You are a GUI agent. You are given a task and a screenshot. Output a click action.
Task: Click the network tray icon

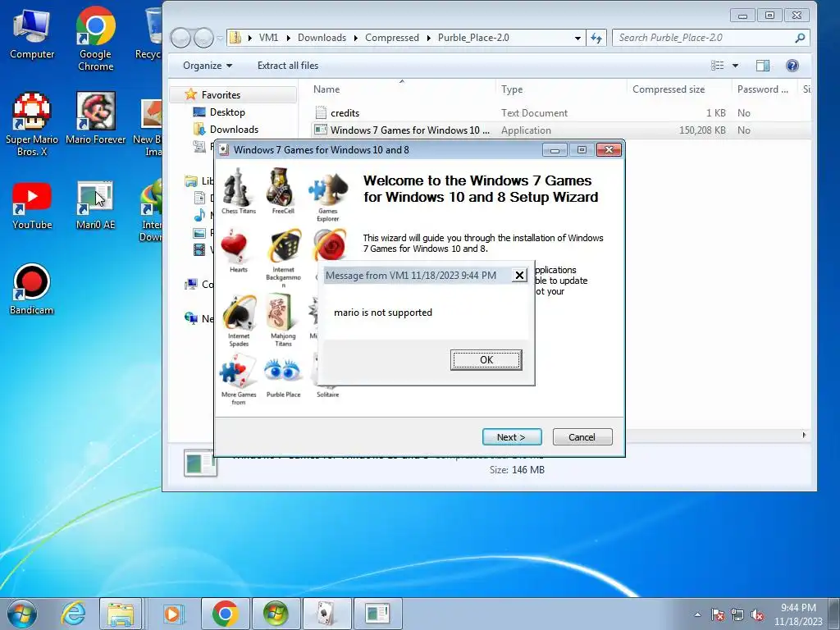coord(737,614)
